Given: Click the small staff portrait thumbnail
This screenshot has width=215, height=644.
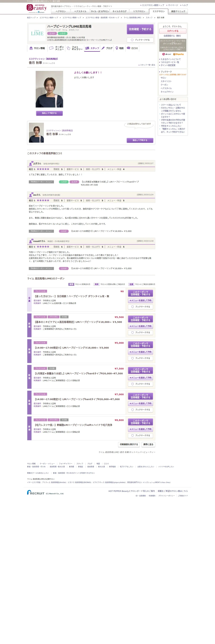Looking at the screenshot, I should pyautogui.click(x=36, y=133).
